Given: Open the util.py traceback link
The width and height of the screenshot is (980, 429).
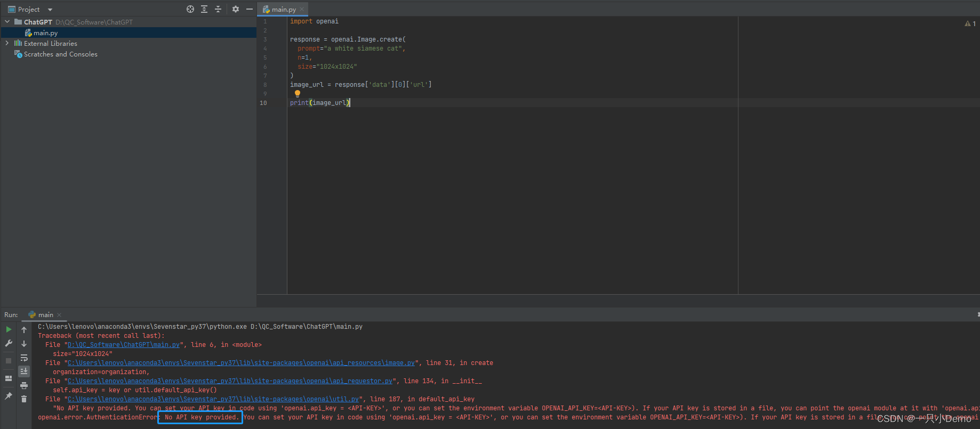Looking at the screenshot, I should [213, 399].
